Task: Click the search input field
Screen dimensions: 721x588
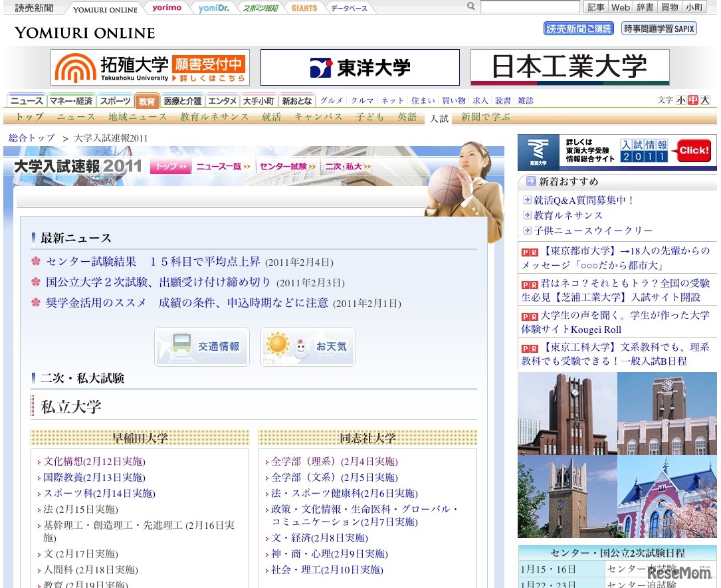Action: [x=530, y=7]
